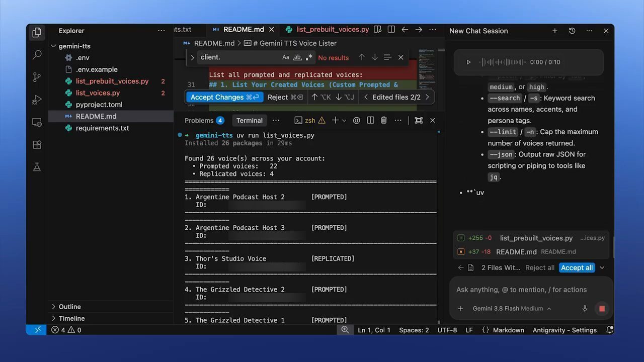
Task: Kill terminal with the trash icon
Action: click(x=384, y=120)
